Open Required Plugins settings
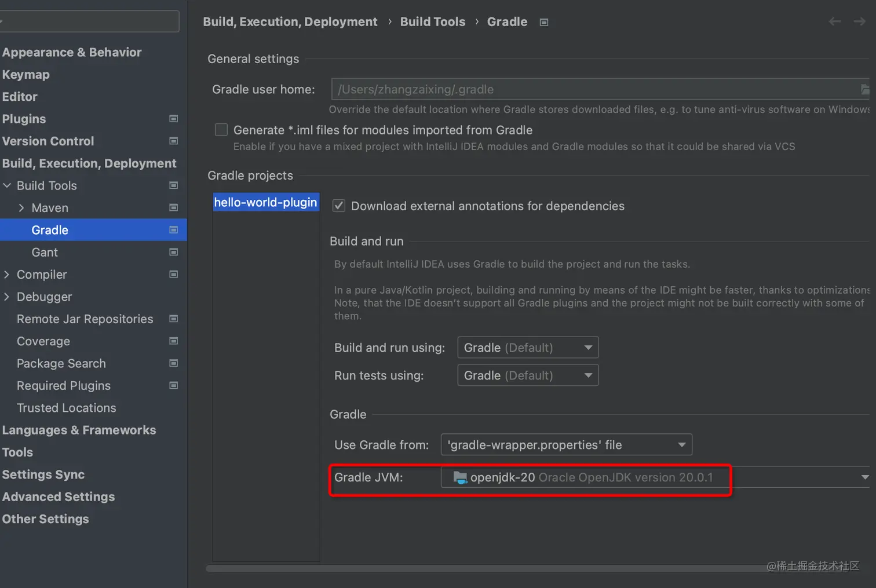Screen dimensions: 876x588 (64, 385)
